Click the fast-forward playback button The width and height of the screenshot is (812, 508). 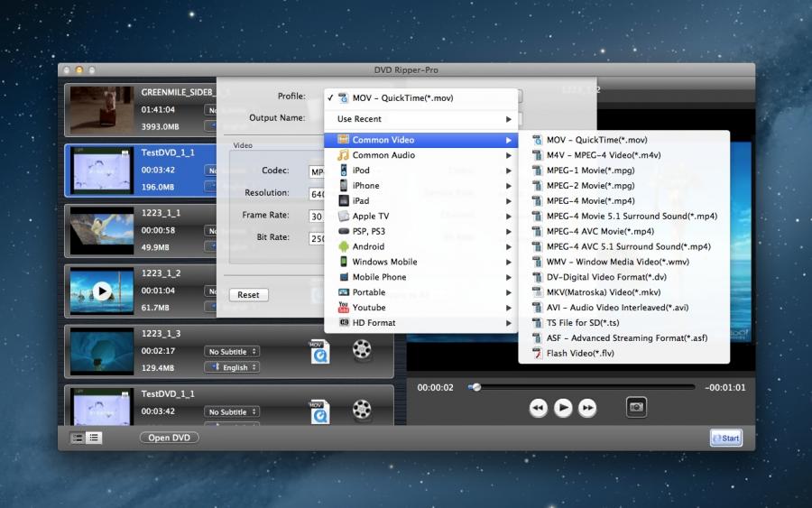(x=587, y=408)
